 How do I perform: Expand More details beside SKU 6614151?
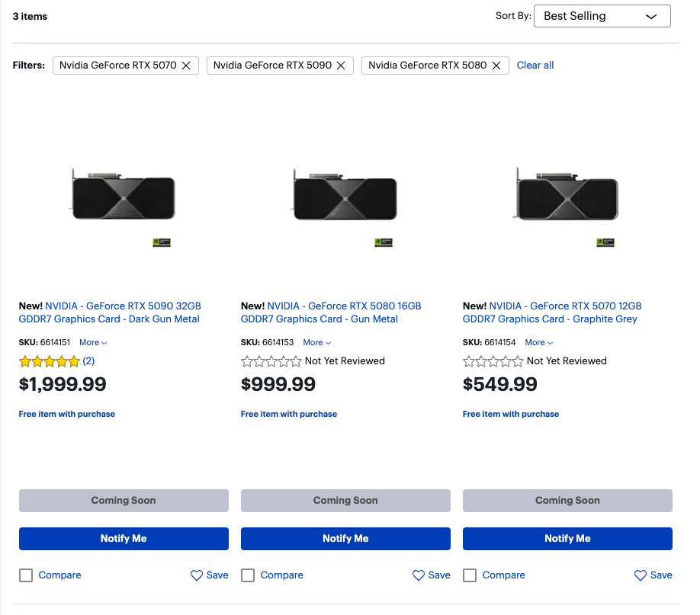[x=93, y=343]
